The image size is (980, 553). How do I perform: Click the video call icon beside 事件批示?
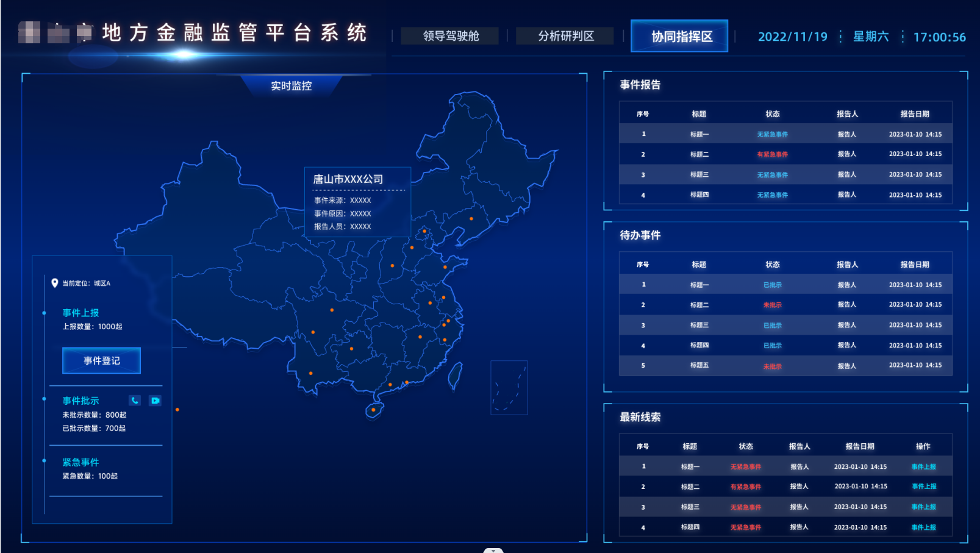click(155, 401)
